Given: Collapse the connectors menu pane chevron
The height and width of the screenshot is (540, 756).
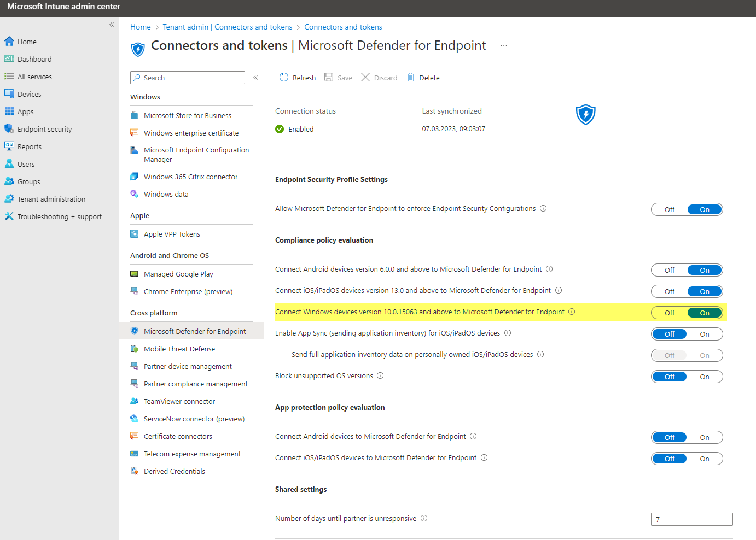Looking at the screenshot, I should (x=255, y=78).
